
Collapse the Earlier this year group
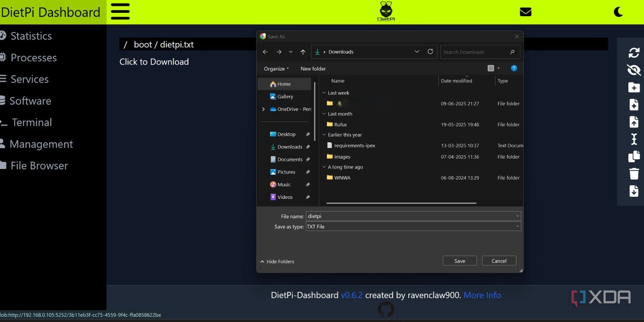pyautogui.click(x=324, y=134)
